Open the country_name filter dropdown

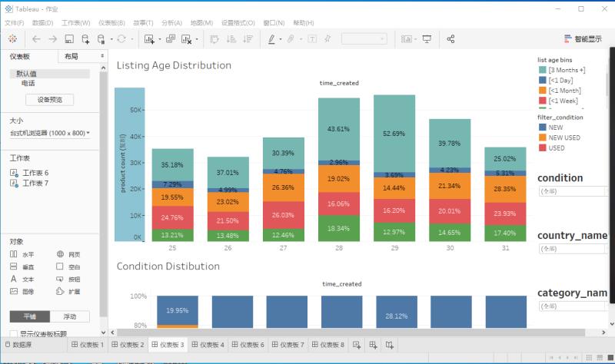coord(572,249)
